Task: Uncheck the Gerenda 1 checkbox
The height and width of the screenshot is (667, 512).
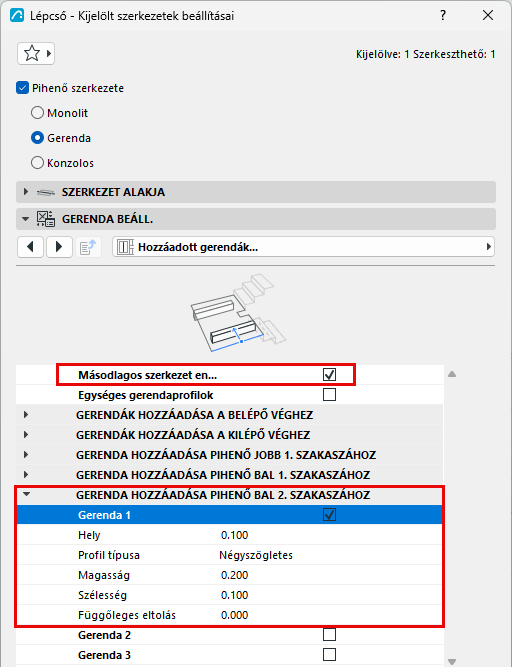Action: (x=330, y=515)
